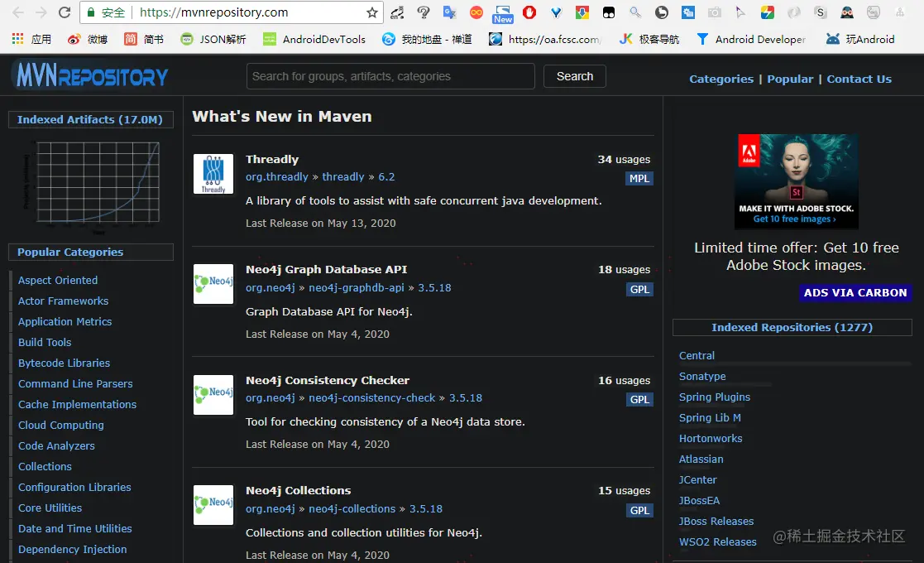Screen dimensions: 924x563
Task: Open the apps grid bookmark icon
Action: (x=17, y=39)
